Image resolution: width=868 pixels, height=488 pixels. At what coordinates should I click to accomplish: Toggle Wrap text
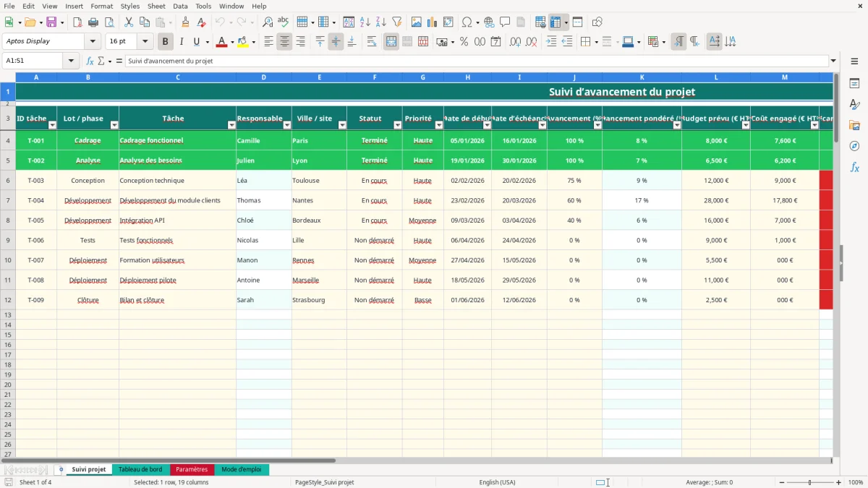372,41
